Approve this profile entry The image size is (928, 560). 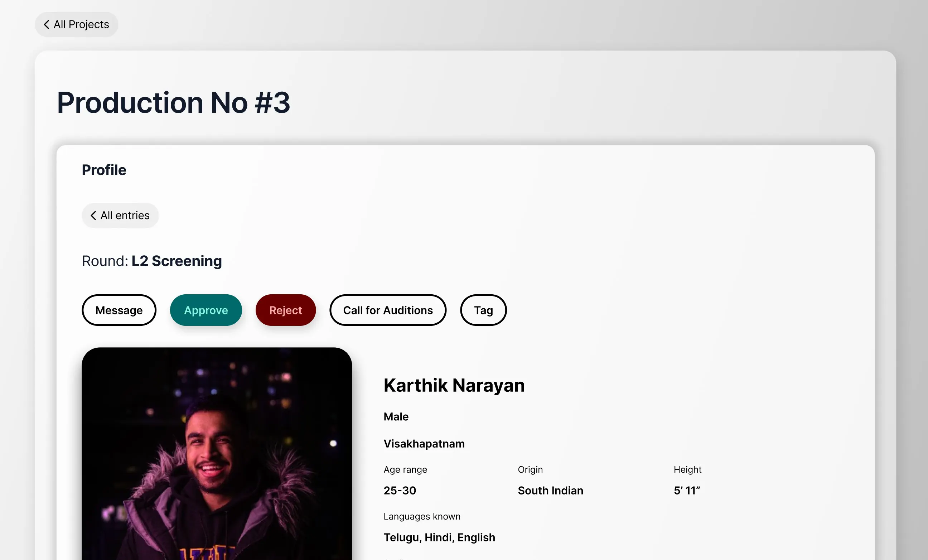[206, 310]
